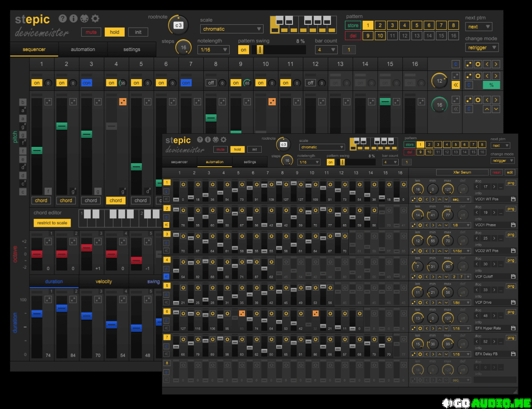Toggle restrict to scale in chord editor
Screen dimensions: 532x409
(52, 223)
